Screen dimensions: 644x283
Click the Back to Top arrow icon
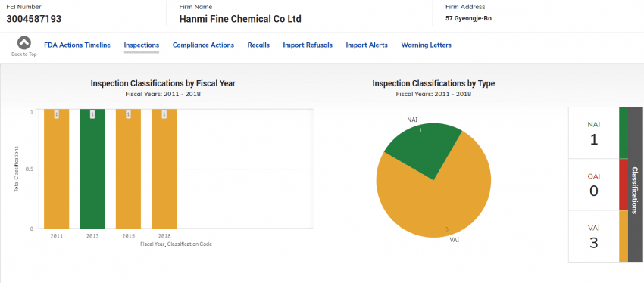(x=23, y=43)
